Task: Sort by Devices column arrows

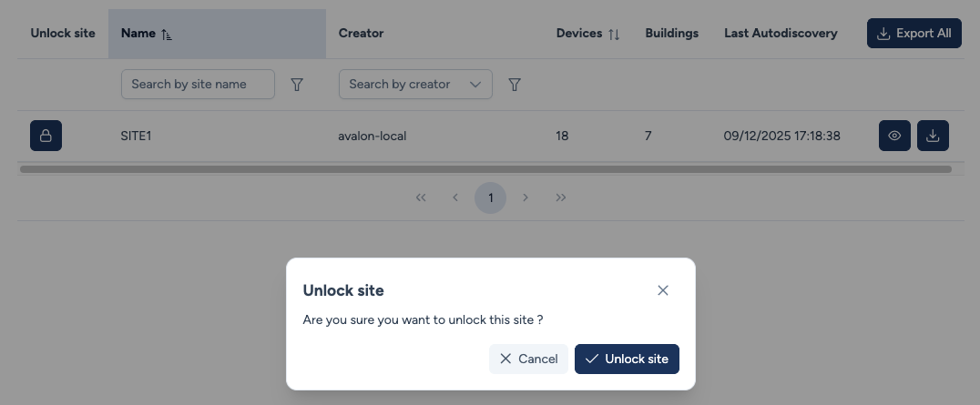Action: 614,34
